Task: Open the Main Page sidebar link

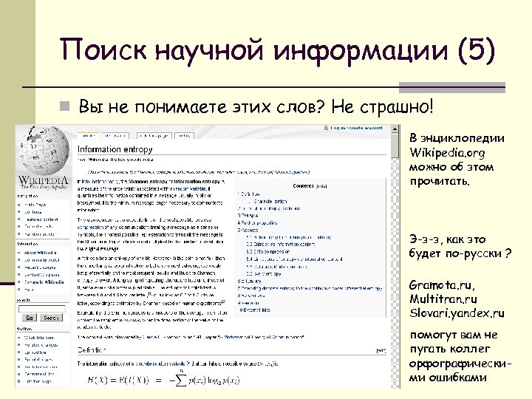Action: (x=35, y=205)
